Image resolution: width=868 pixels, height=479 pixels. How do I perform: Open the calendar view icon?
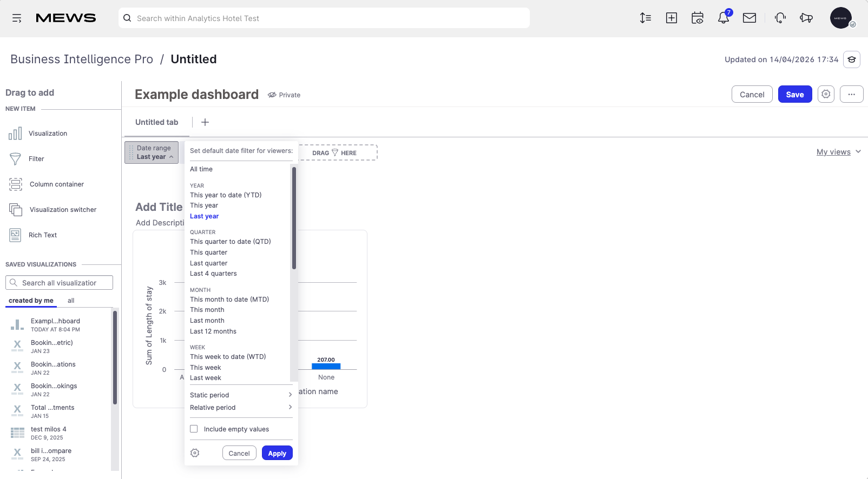point(697,18)
